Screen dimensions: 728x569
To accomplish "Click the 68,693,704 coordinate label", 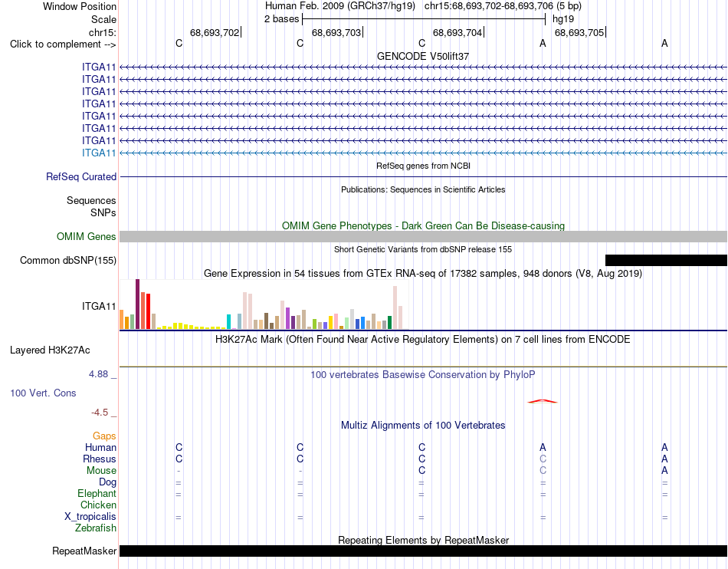I will click(x=457, y=32).
